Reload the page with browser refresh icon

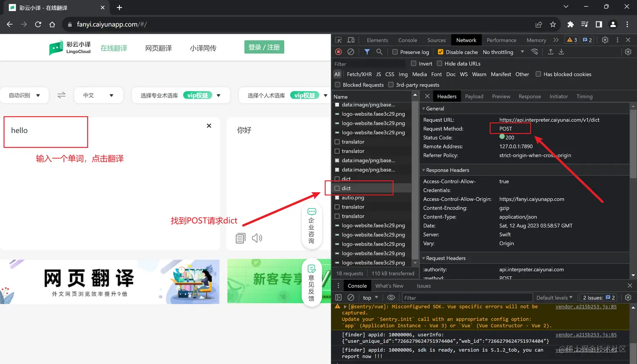[x=38, y=24]
